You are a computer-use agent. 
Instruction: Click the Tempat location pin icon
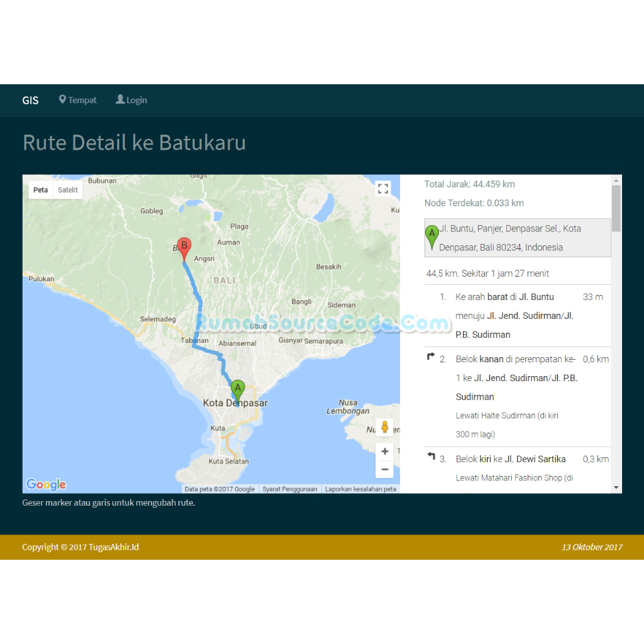point(62,99)
